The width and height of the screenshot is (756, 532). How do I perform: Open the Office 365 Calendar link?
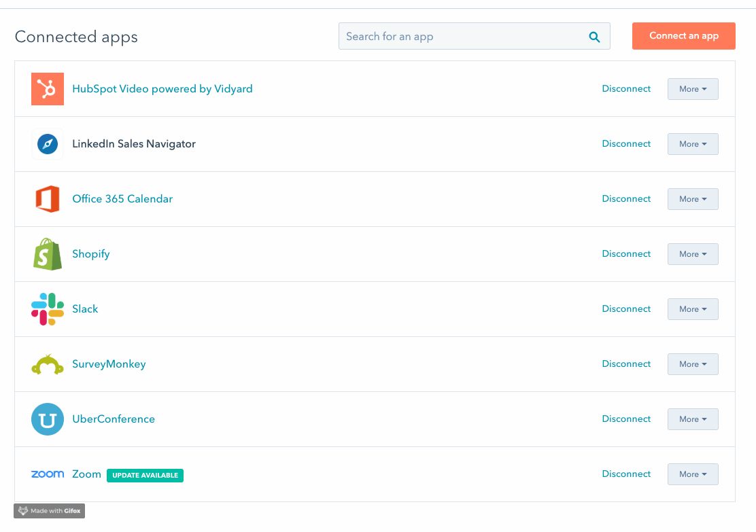click(x=122, y=198)
